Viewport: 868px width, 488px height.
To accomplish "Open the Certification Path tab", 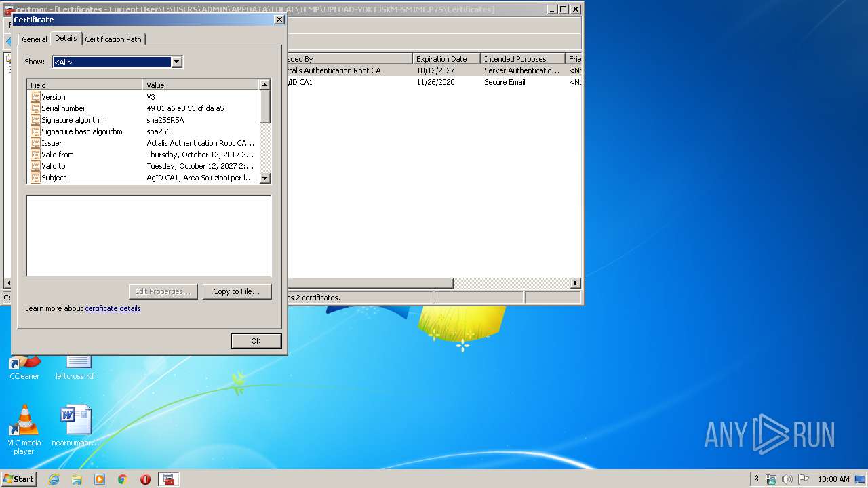I will pos(113,39).
